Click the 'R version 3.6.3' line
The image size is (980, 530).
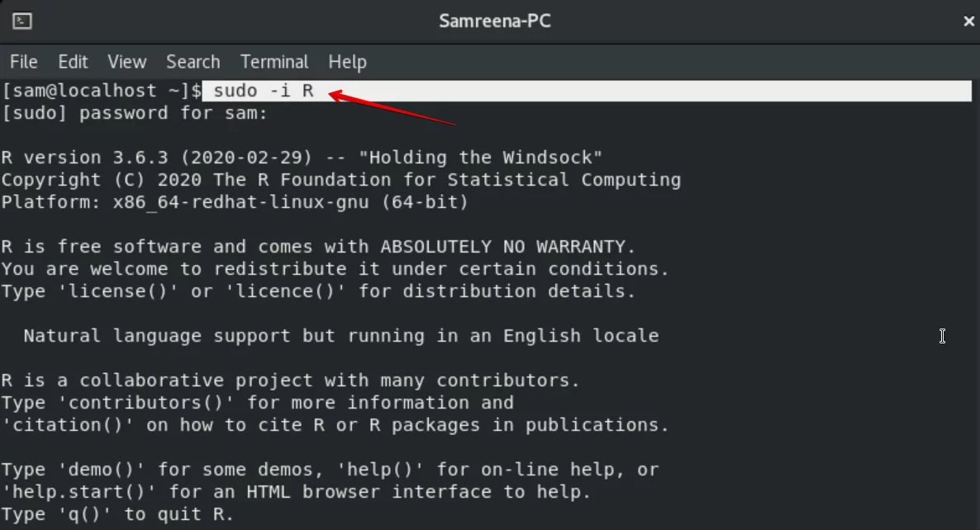302,158
